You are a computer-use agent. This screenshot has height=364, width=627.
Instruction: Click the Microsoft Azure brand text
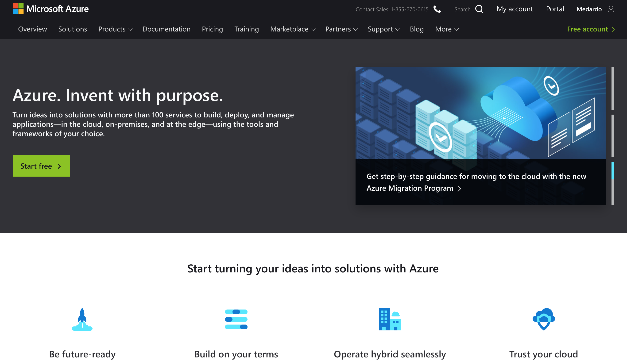(57, 9)
